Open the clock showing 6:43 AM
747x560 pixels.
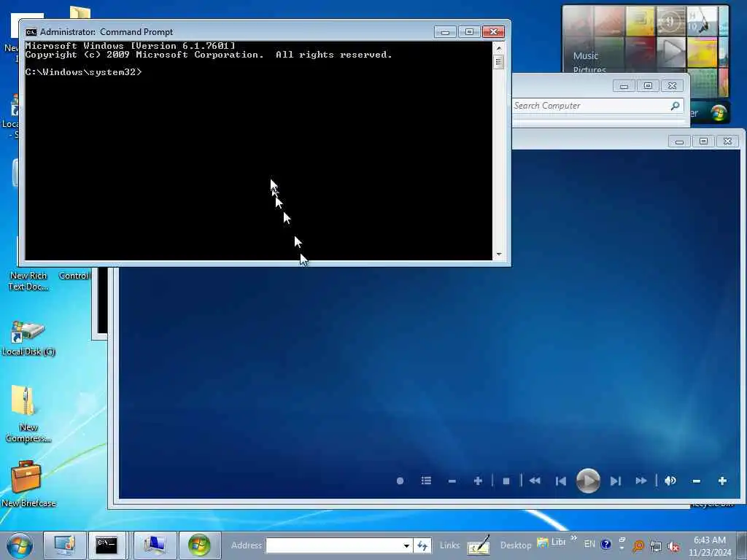tap(710, 546)
